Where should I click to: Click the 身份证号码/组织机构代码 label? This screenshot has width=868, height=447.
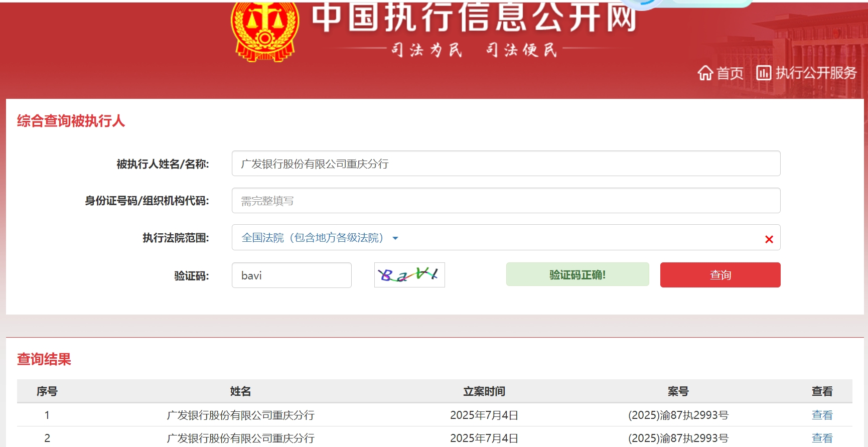[x=147, y=201]
